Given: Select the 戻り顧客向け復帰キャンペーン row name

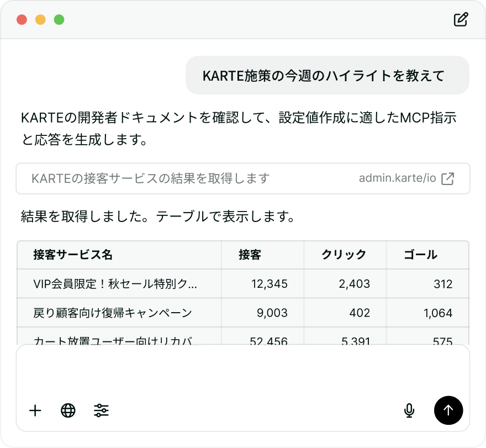Looking at the screenshot, I should click(113, 313).
